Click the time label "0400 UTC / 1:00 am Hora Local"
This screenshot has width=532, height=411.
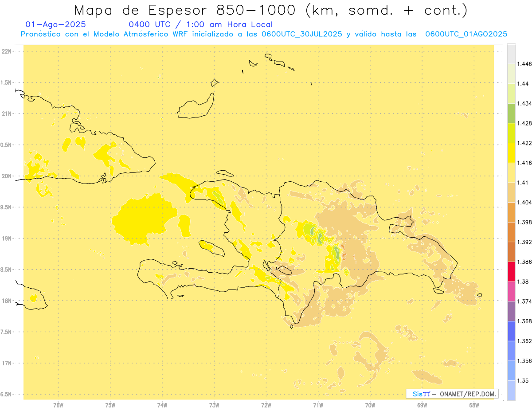200,25
